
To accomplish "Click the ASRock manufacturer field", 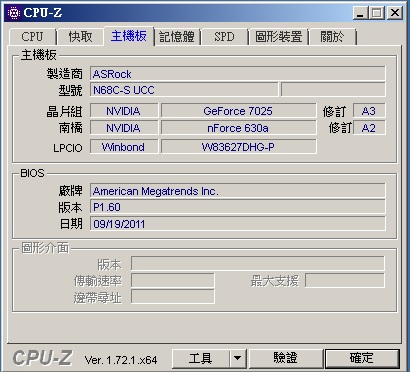I will click(238, 74).
